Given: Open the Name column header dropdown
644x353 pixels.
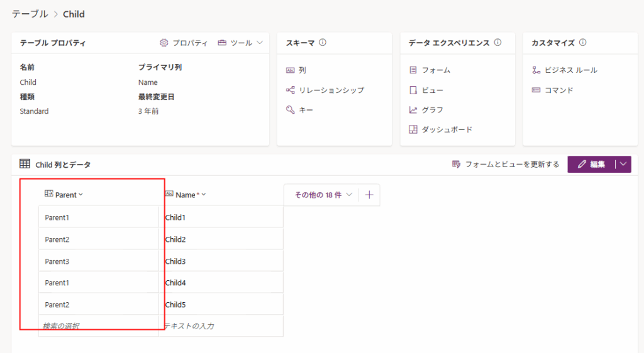Looking at the screenshot, I should coord(204,195).
